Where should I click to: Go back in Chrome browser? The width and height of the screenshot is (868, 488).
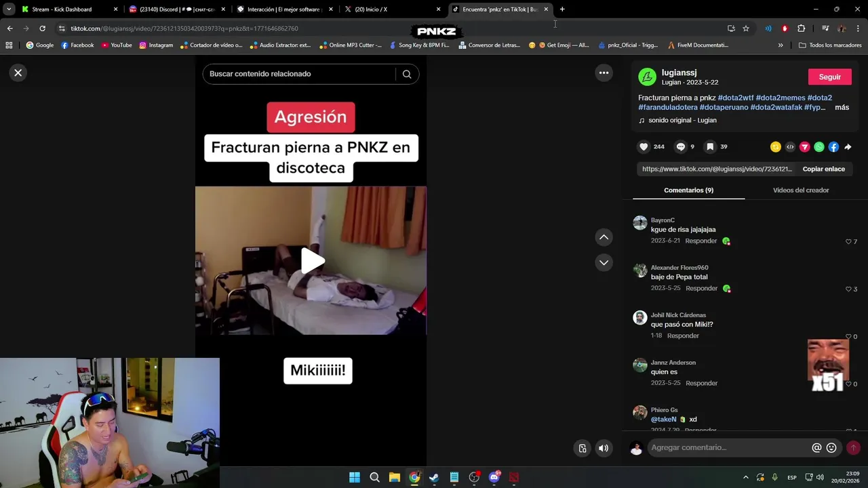click(x=9, y=28)
